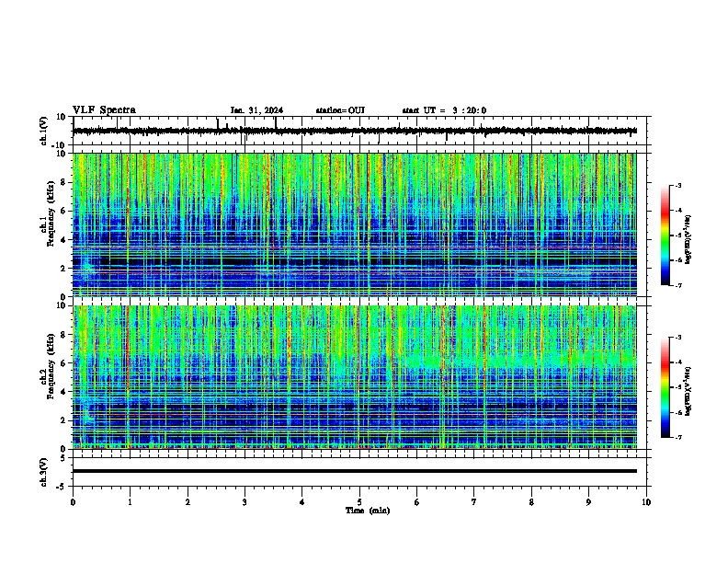Screen dimensions: 728x563
Task: Click the "ch.2 Frequency (kHz)" axis label
Action: click(48, 366)
